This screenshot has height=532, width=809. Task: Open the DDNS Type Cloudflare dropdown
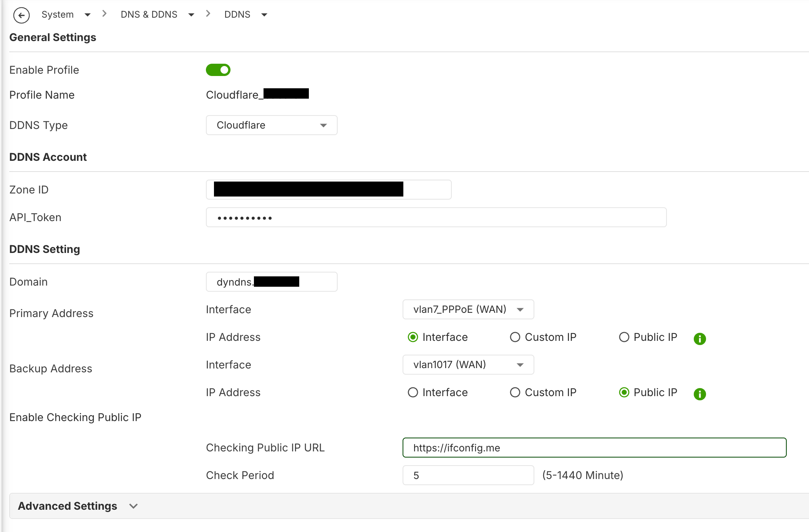tap(272, 125)
